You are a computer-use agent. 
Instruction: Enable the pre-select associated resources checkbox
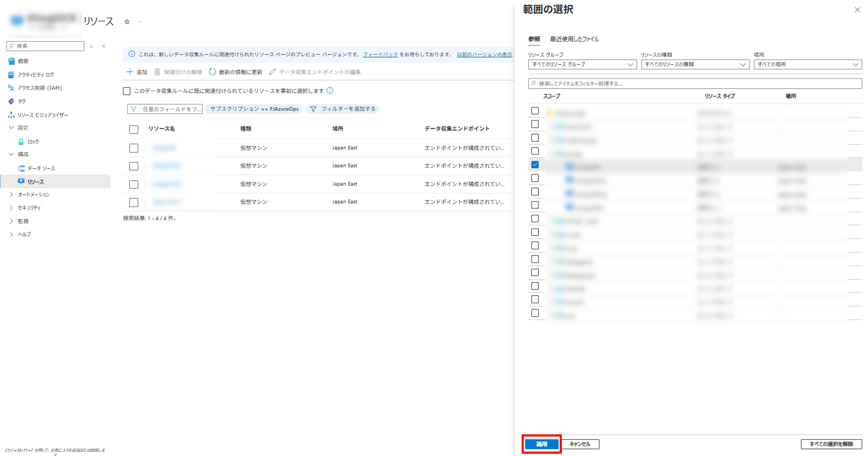[x=126, y=91]
